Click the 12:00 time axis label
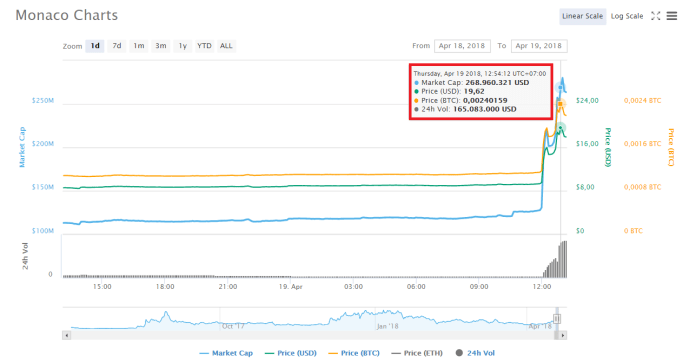Image resolution: width=696 pixels, height=362 pixels. pos(542,287)
